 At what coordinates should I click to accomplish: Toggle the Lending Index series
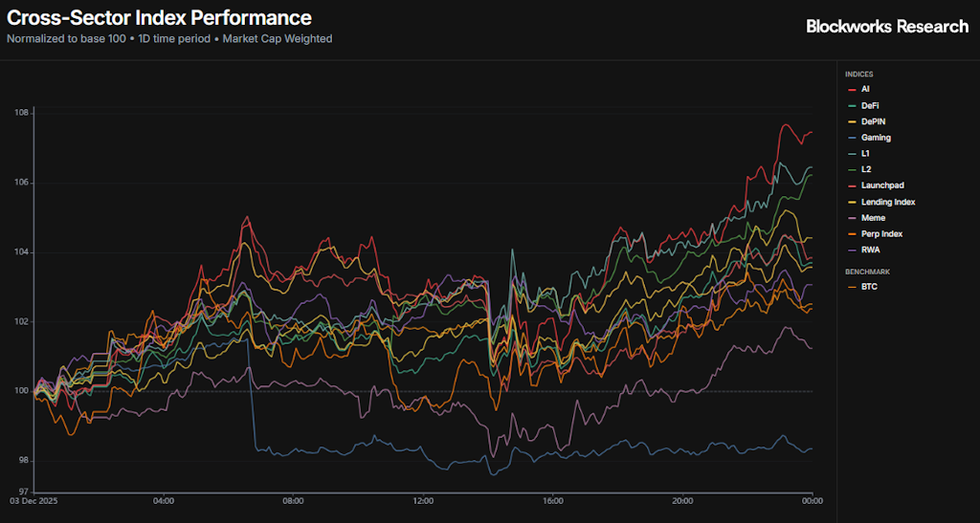pos(887,202)
